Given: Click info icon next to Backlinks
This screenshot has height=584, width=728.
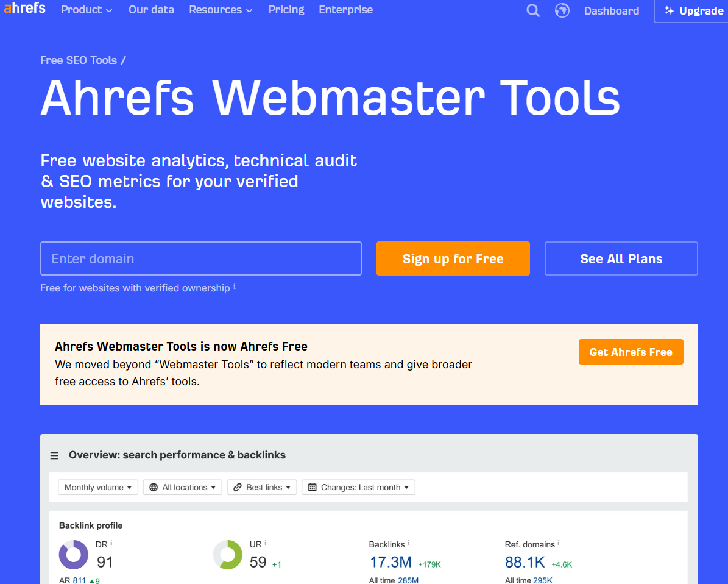Looking at the screenshot, I should 409,543.
